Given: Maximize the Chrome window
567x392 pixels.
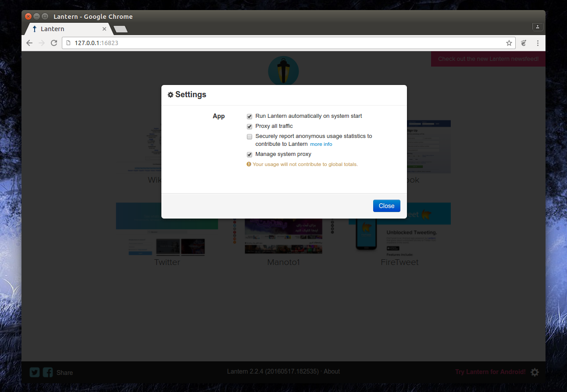Looking at the screenshot, I should click(45, 16).
